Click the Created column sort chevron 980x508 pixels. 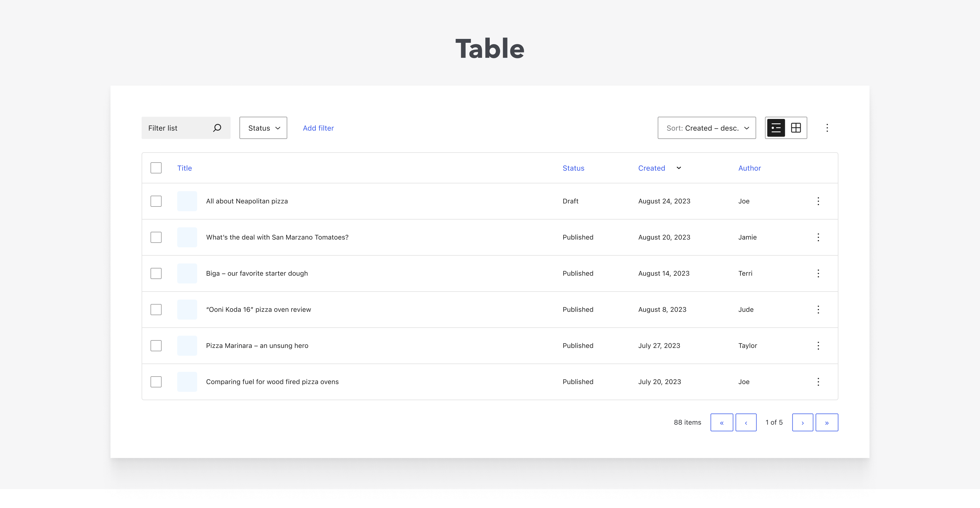[679, 168]
